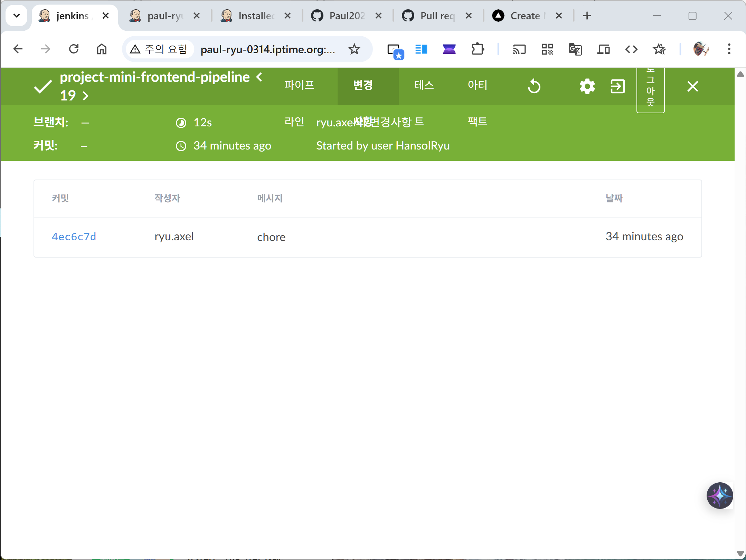Open the browser extensions puzzle icon
This screenshot has width=746, height=560.
pos(478,49)
